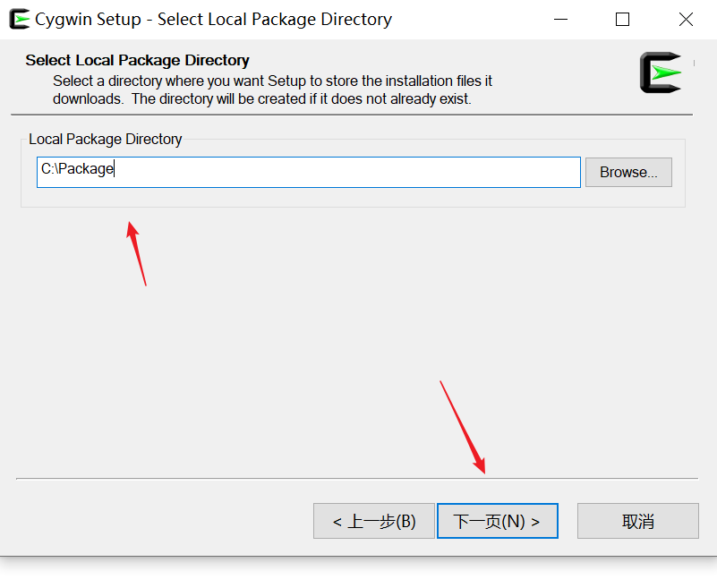Click the Cygwin logo in the top-right corner
717x588 pixels.
[660, 72]
